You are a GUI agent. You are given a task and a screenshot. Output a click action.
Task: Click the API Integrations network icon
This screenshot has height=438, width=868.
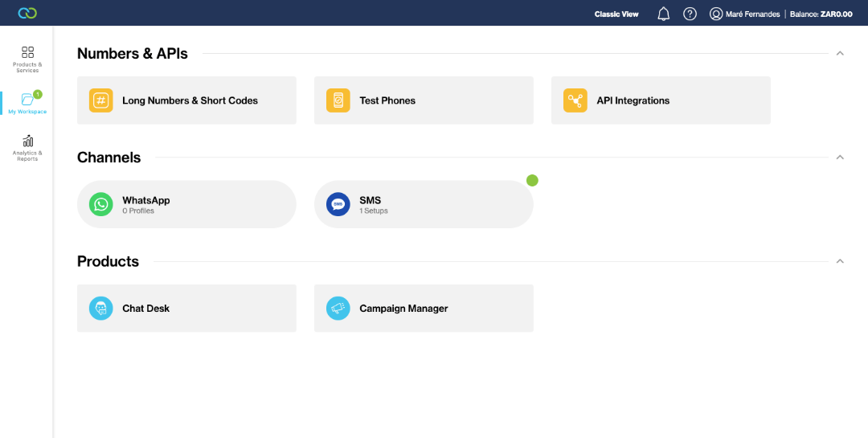(x=575, y=100)
